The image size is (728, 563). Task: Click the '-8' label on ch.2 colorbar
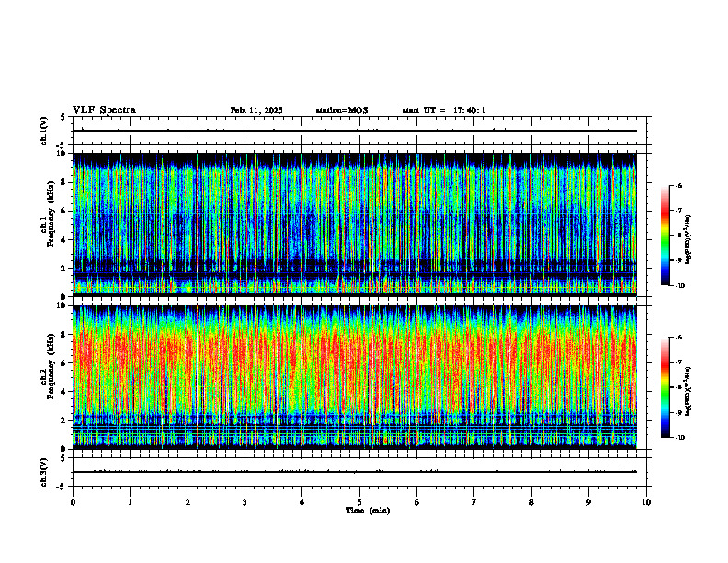click(x=678, y=387)
